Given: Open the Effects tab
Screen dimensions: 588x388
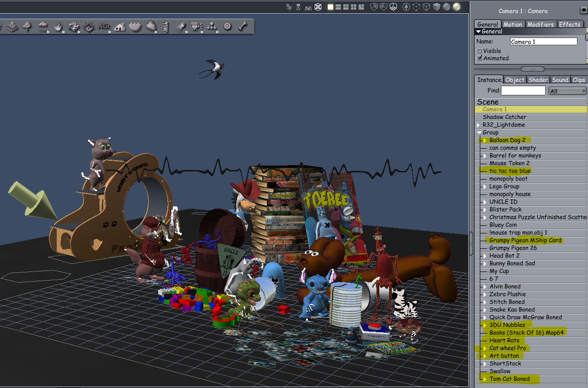Looking at the screenshot, I should 570,24.
